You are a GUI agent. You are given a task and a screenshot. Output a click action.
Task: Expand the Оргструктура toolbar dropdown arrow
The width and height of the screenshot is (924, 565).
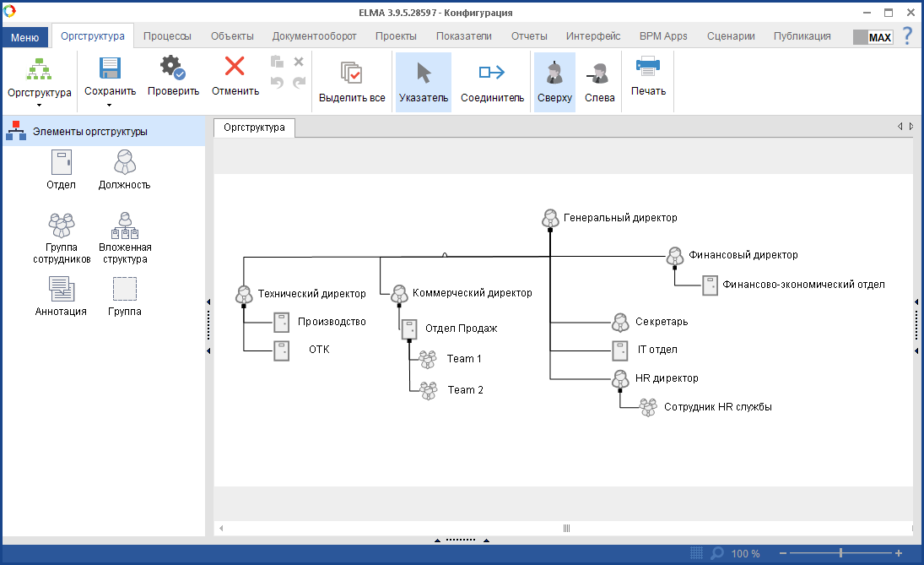(40, 106)
